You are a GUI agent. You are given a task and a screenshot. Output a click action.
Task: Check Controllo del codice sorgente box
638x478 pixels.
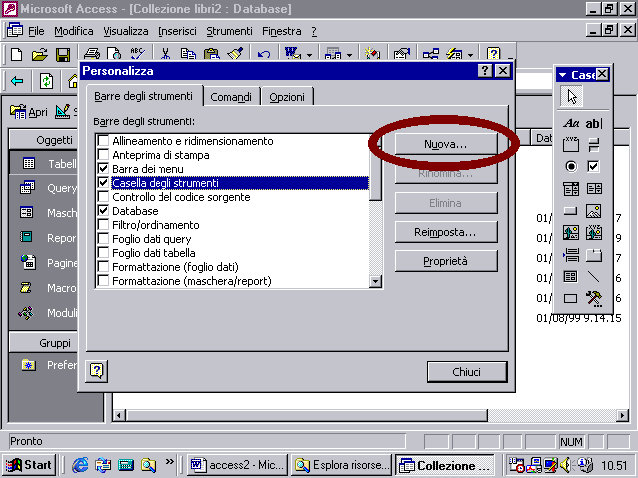tap(103, 196)
